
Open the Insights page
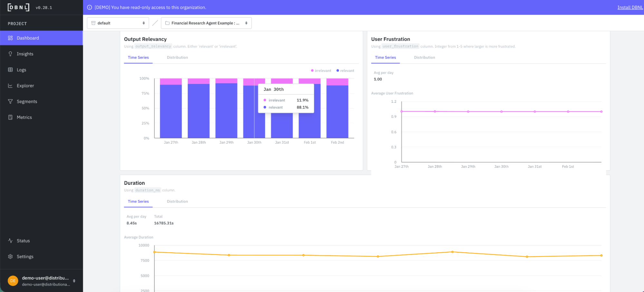click(25, 54)
